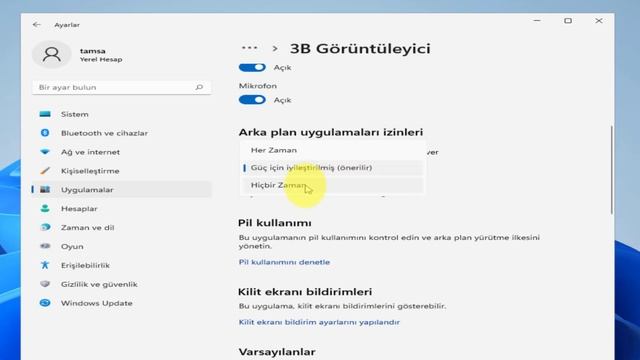
Task: Open the breadcrumb three dots menu
Action: point(249,48)
